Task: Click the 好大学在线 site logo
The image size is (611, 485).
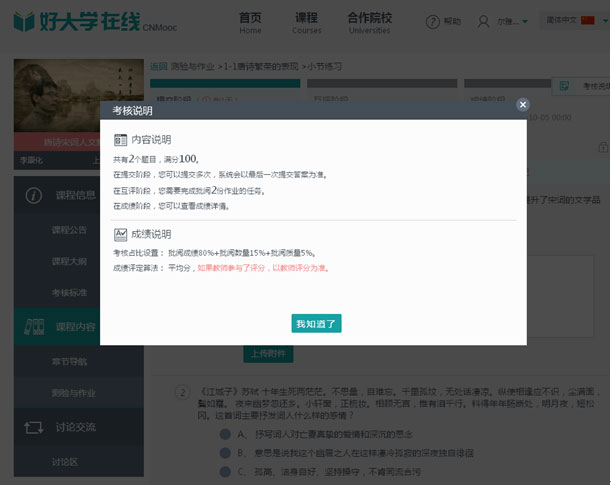Action: [72, 21]
